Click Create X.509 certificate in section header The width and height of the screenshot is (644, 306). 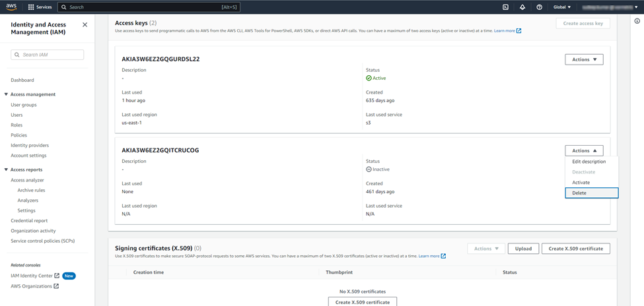tap(576, 249)
